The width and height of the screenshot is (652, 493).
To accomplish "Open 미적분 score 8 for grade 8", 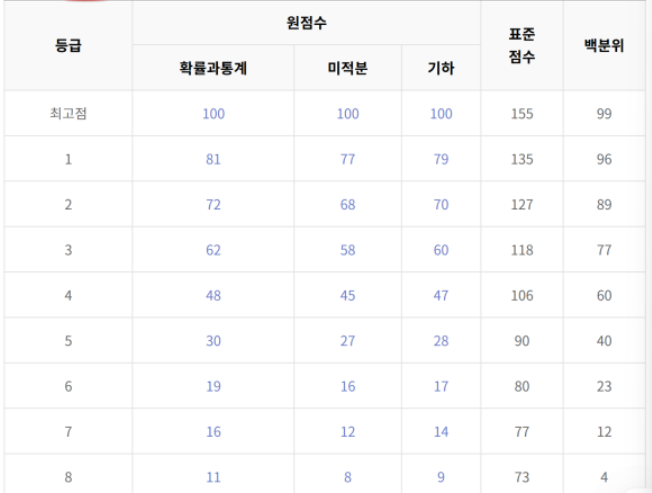I will pyautogui.click(x=348, y=477).
